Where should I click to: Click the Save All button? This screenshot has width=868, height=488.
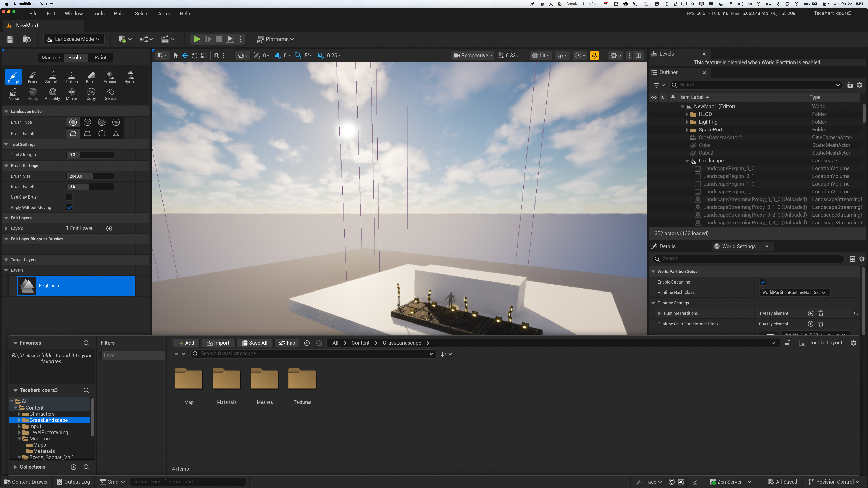(254, 343)
